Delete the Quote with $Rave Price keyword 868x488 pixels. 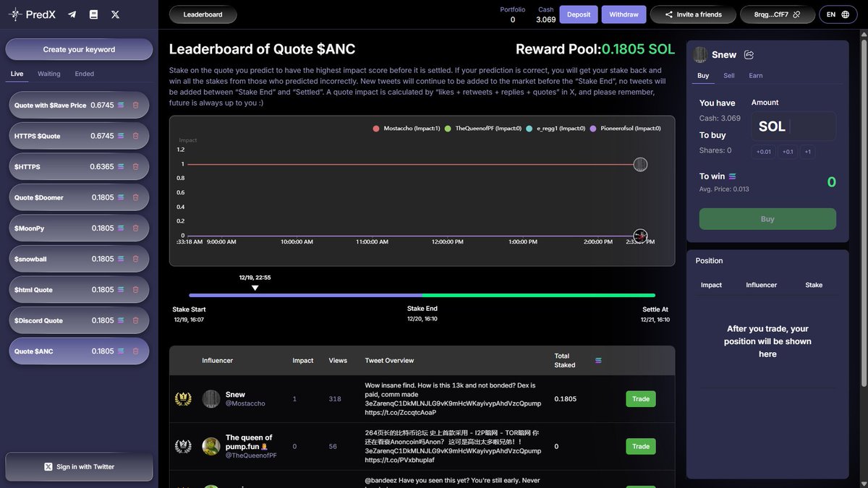[135, 106]
